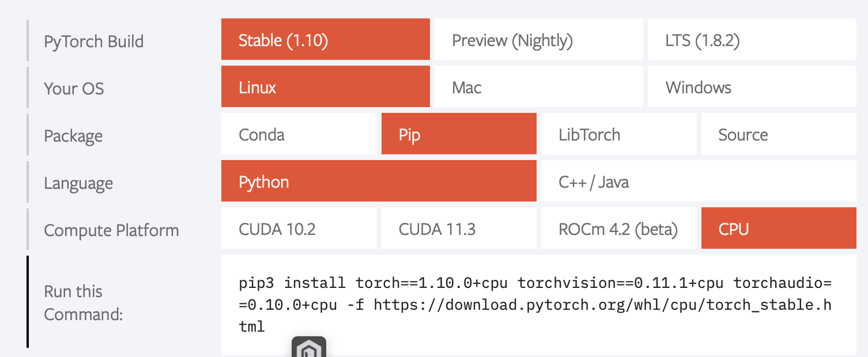Select the Conda package option
Viewport: 868px width, 357px height.
point(299,134)
